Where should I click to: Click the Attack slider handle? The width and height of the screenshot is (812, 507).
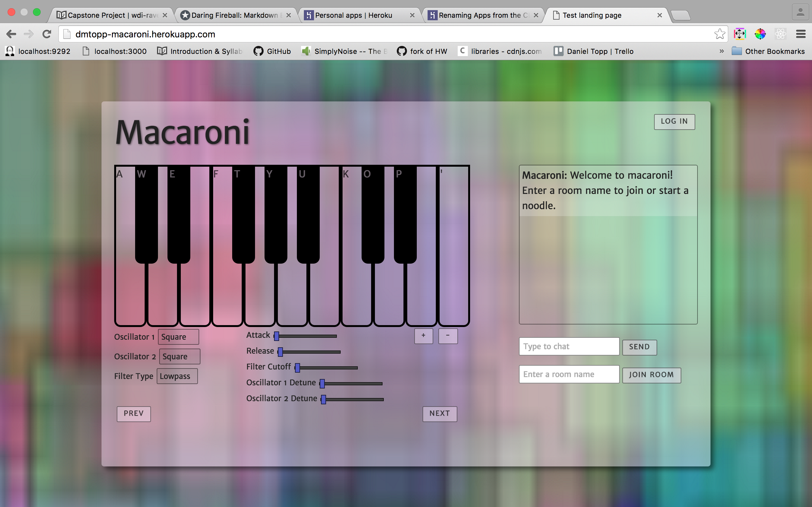pos(277,336)
